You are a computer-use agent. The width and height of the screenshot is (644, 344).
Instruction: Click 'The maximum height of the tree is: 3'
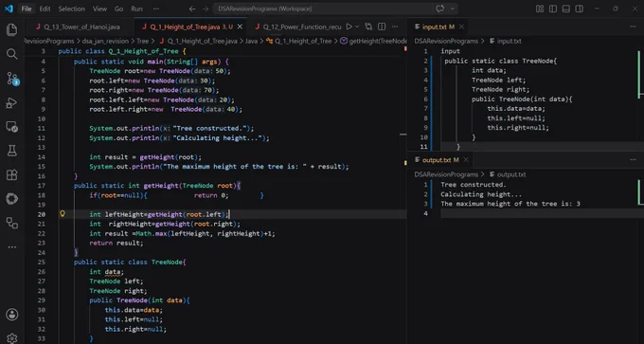tap(510, 204)
